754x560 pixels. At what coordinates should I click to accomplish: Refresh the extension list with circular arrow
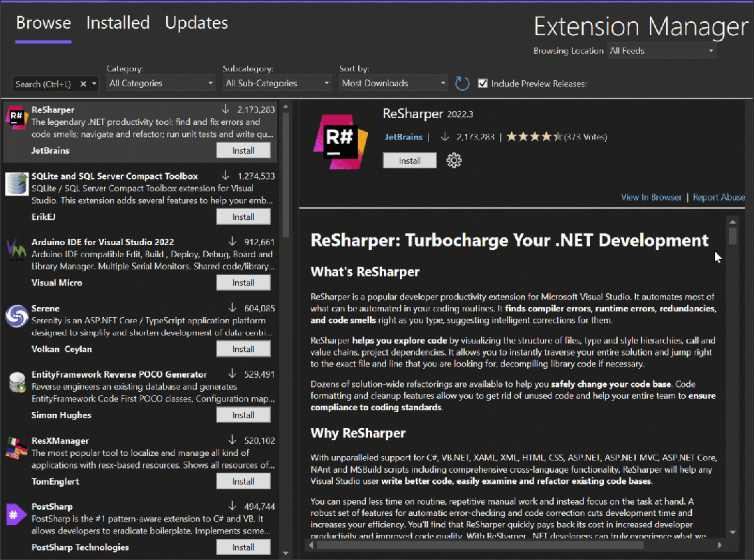tap(462, 83)
